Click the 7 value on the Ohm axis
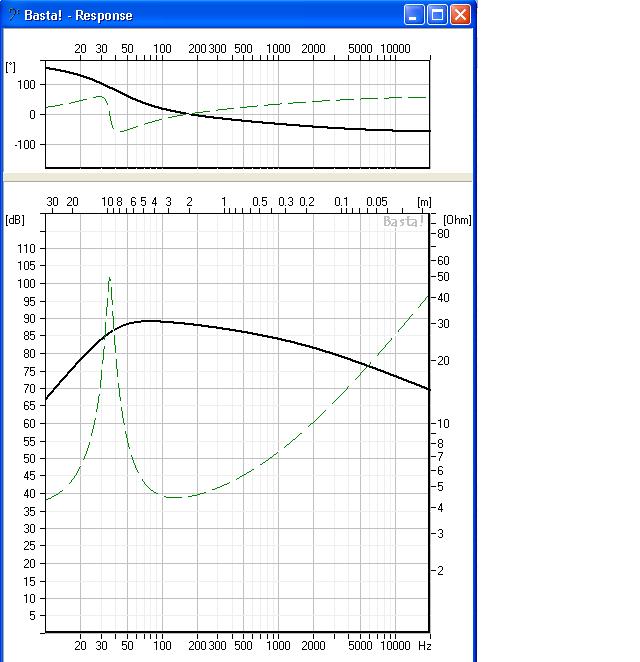The width and height of the screenshot is (640, 662). coord(440,457)
